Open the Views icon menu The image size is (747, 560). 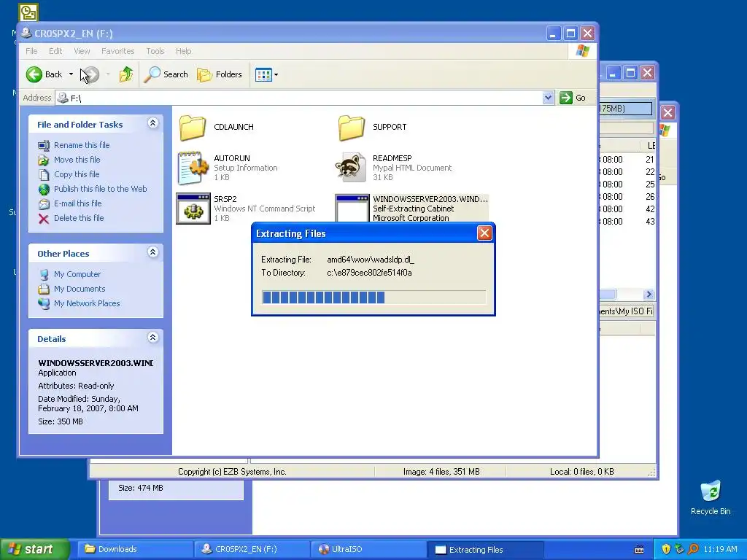266,75
